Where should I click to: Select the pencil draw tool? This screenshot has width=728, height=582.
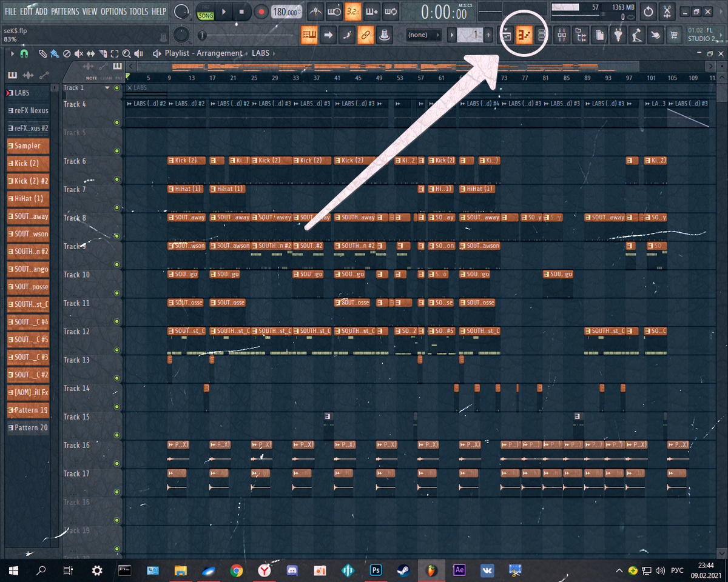pos(42,53)
